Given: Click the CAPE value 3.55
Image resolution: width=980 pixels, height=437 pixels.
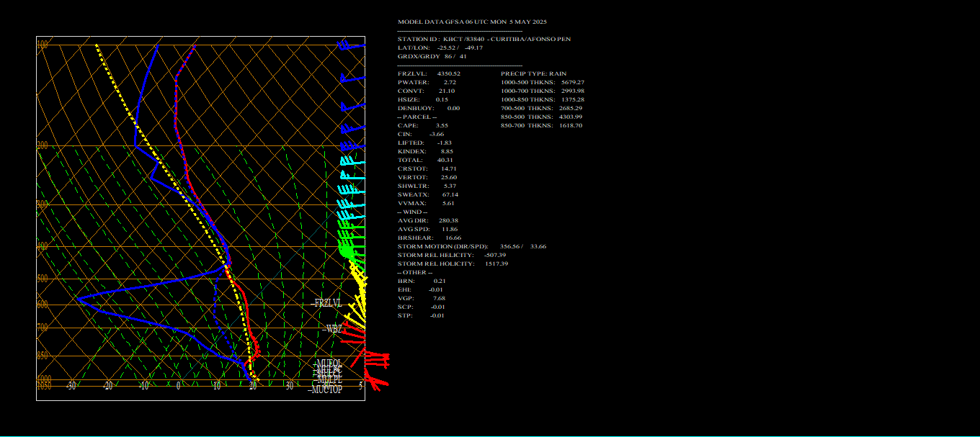Looking at the screenshot, I should click(442, 125).
